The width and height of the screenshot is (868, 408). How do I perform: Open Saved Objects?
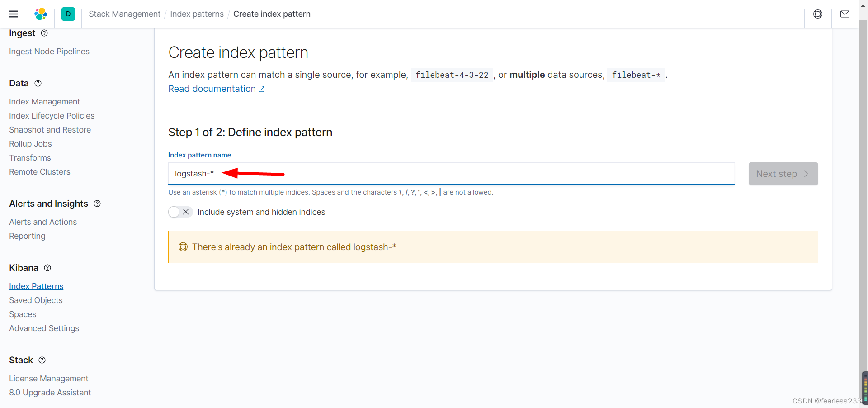pyautogui.click(x=36, y=300)
